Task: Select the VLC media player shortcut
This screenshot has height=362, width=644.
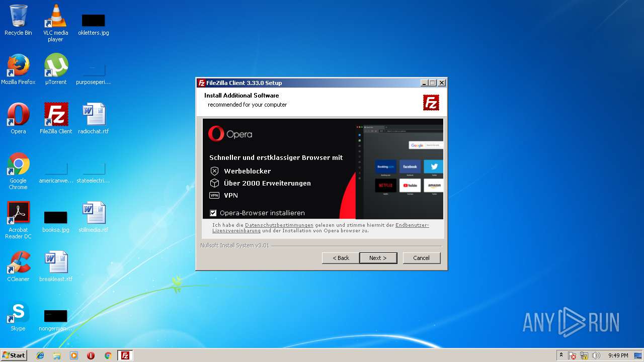Action: point(55,23)
